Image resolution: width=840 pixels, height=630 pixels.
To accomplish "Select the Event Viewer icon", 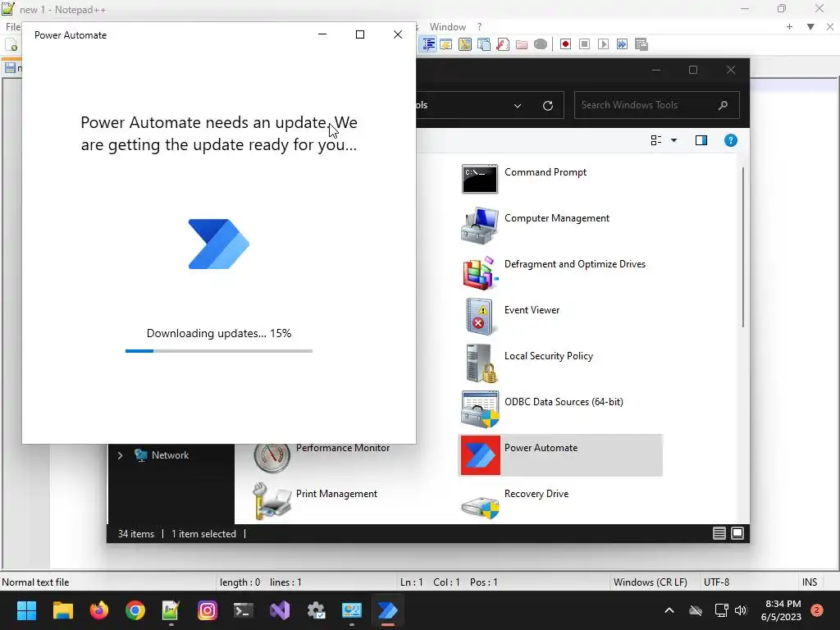I will (479, 317).
